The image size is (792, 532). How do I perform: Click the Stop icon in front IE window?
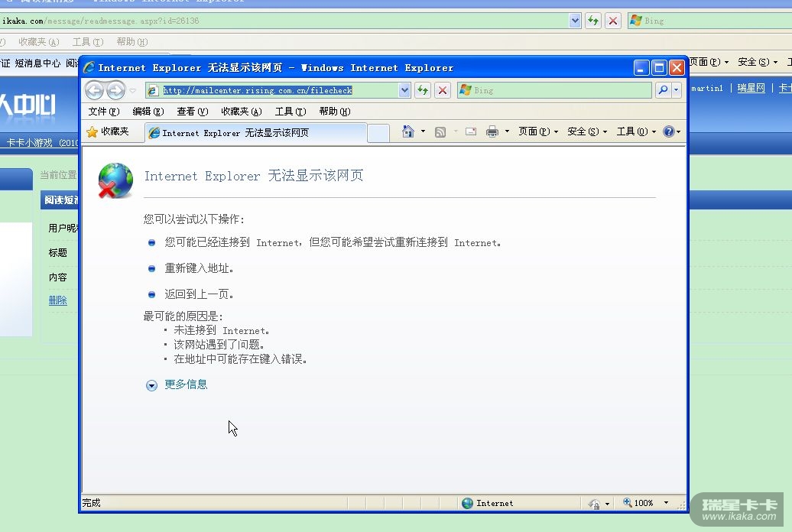point(443,90)
